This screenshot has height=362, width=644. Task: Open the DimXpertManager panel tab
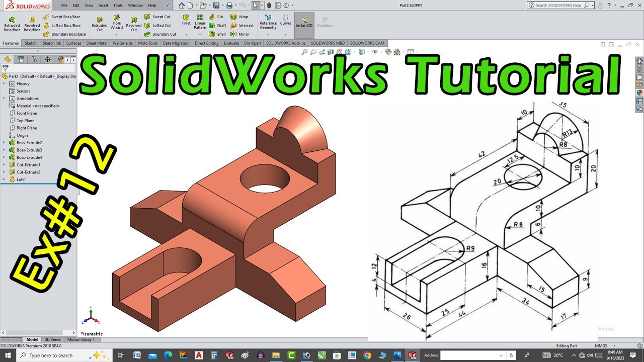(x=48, y=59)
